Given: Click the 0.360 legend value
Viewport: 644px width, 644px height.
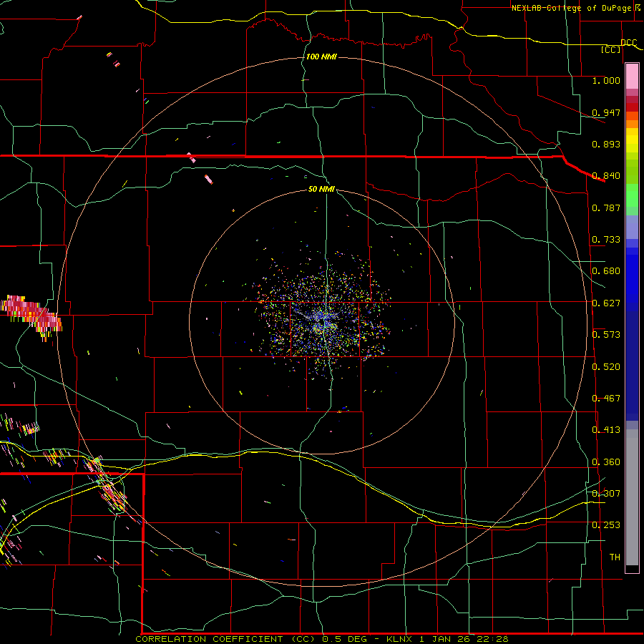Looking at the screenshot, I should click(606, 462).
